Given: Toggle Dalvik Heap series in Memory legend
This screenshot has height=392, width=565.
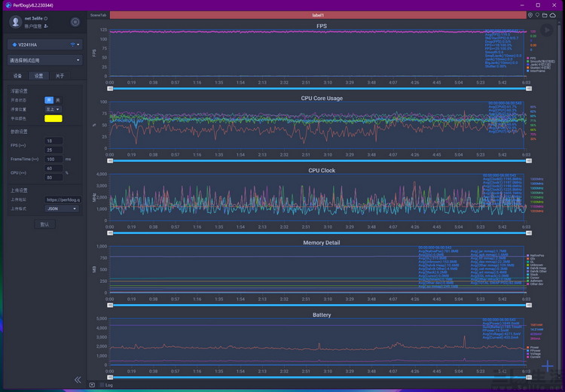Looking at the screenshot, I should coord(536,268).
